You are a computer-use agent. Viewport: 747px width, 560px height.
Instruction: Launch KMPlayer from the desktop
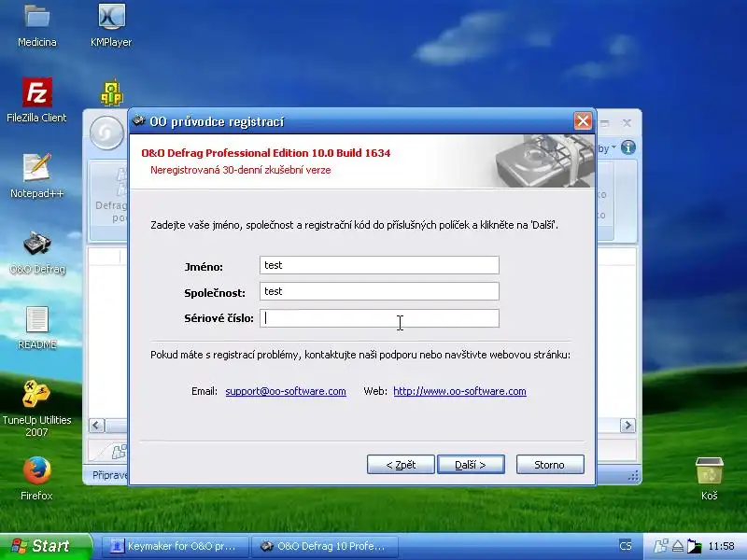111,17
